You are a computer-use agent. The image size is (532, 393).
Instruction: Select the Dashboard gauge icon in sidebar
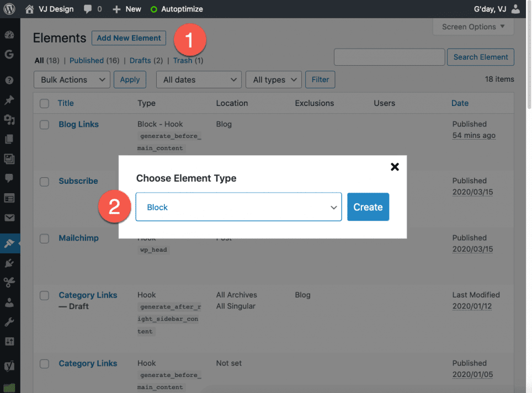coord(9,34)
